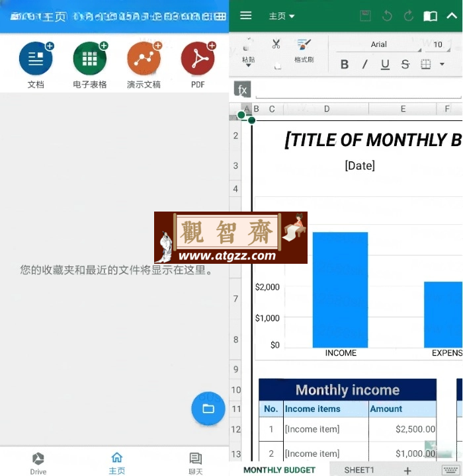This screenshot has width=463, height=476.
Task: Click the paste dropdown arrow under 粘贴
Action: 248,65
